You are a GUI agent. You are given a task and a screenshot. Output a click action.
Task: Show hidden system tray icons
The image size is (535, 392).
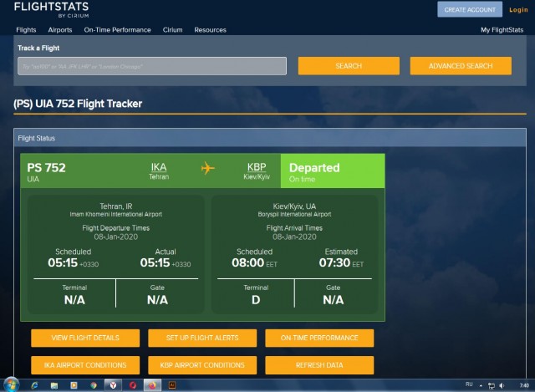tap(481, 385)
